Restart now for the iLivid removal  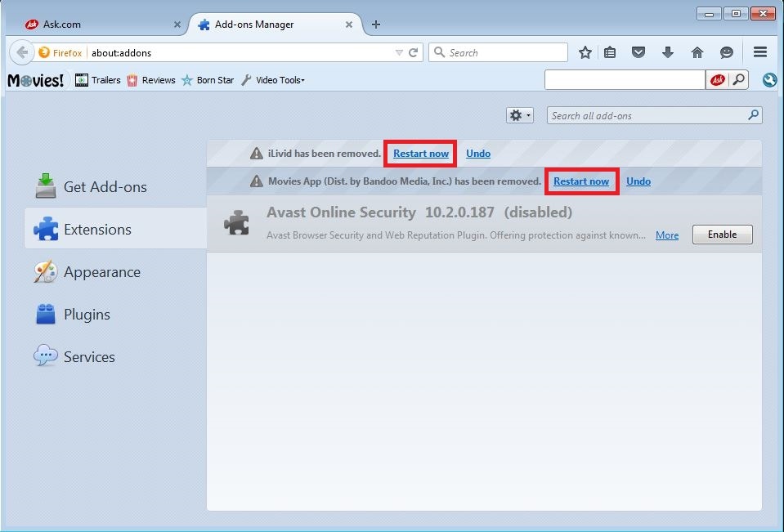(x=420, y=154)
